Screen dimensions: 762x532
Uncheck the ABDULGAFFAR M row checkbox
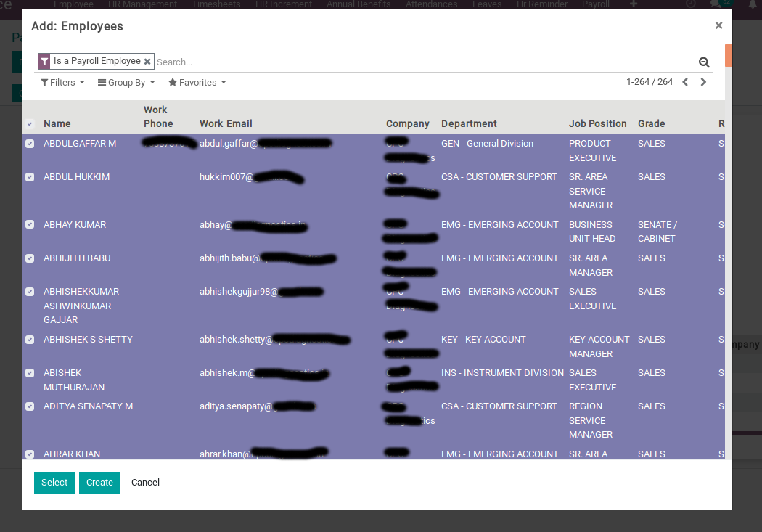(x=30, y=144)
